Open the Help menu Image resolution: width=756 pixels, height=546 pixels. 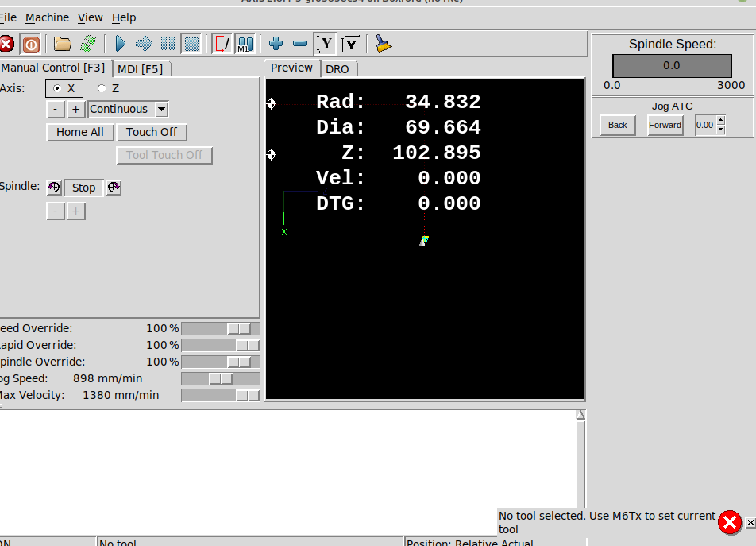pos(124,17)
